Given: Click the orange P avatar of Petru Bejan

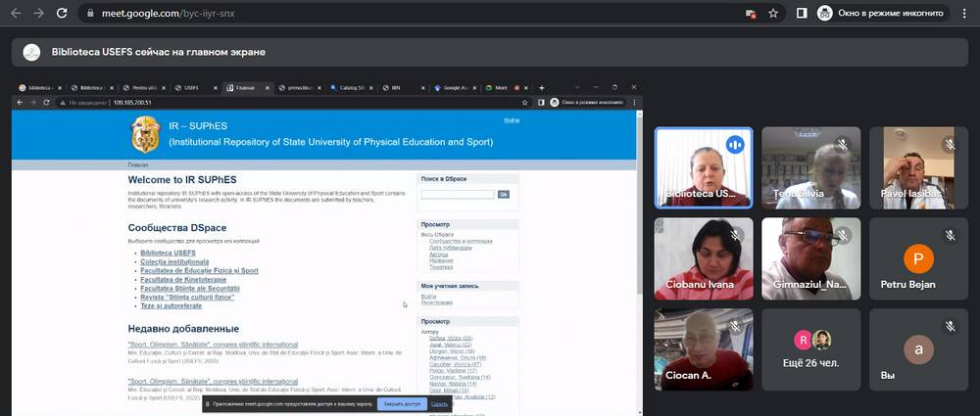Looking at the screenshot, I should coord(918,258).
